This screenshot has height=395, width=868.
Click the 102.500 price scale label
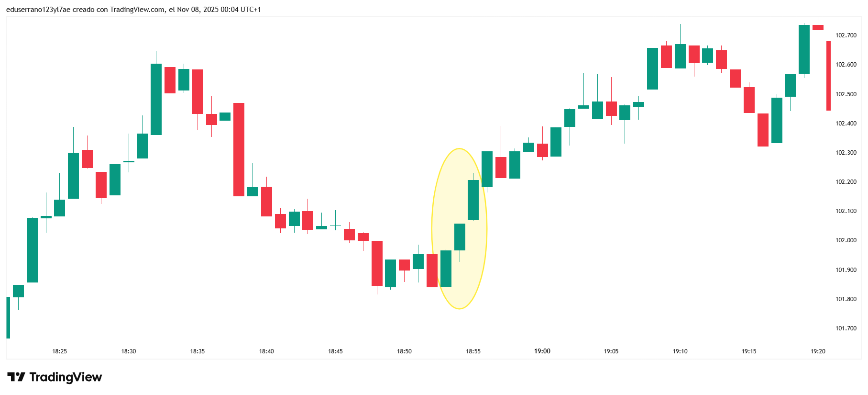click(x=846, y=94)
